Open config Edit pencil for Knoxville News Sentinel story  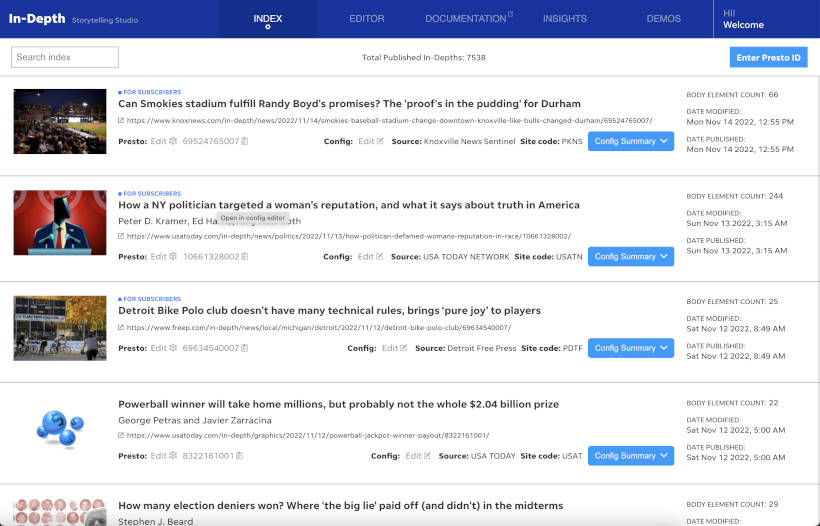[x=371, y=141]
